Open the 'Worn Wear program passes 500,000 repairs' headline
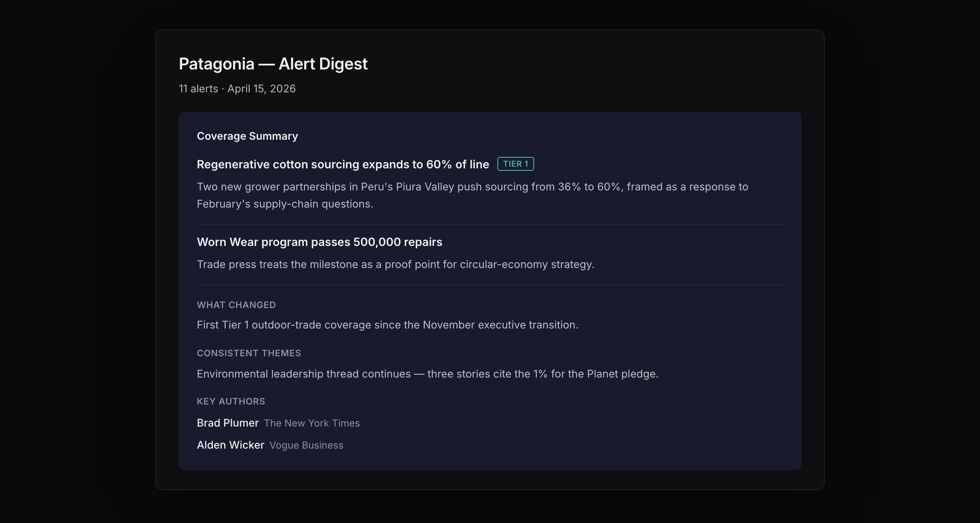The width and height of the screenshot is (980, 523). click(x=320, y=242)
